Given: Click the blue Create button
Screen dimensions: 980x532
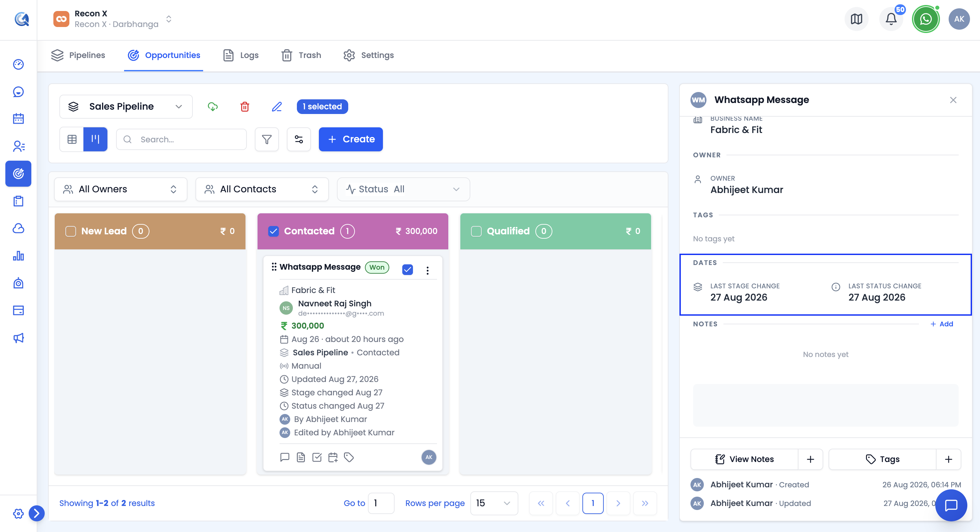Looking at the screenshot, I should [350, 139].
